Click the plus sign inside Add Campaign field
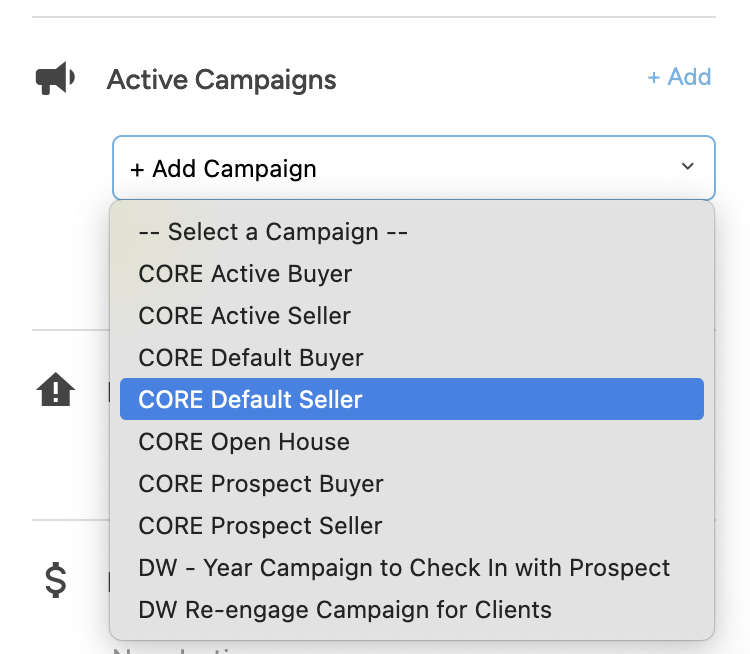Viewport: 750px width, 654px height. [x=137, y=169]
